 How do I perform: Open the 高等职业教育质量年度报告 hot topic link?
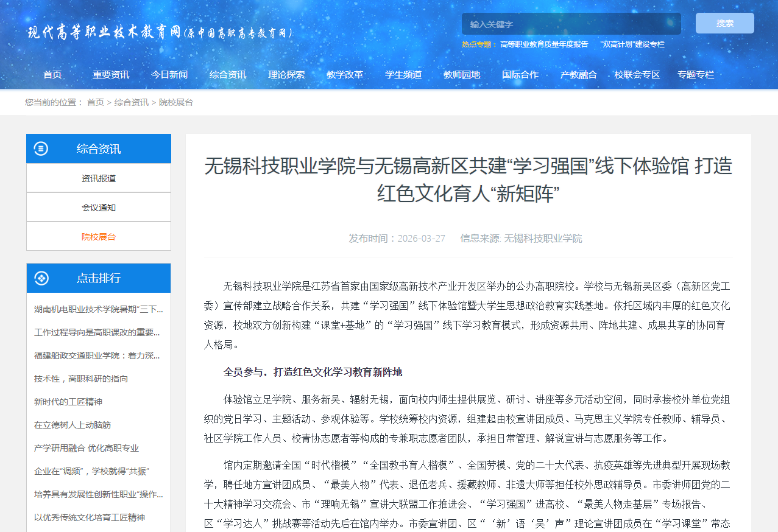point(544,44)
